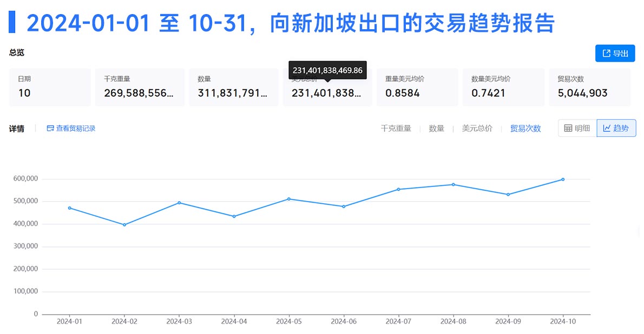Open the 查看贸易记录 link
This screenshot has height=334, width=644.
point(71,129)
